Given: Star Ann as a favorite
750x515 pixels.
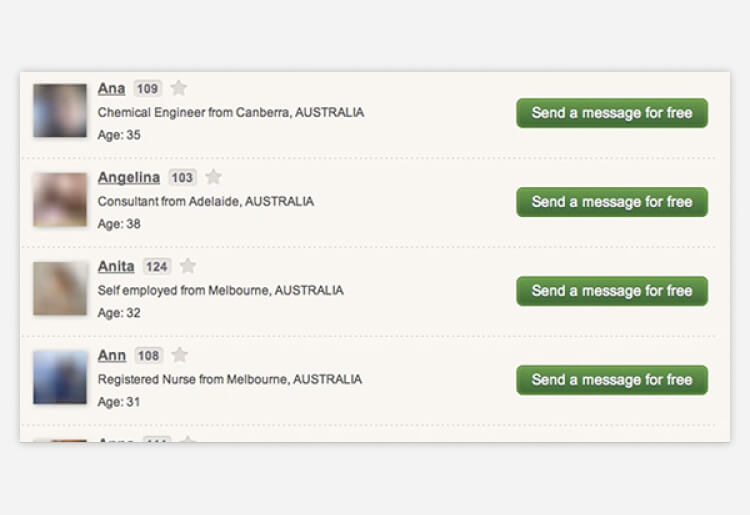Looking at the screenshot, I should pyautogui.click(x=179, y=355).
